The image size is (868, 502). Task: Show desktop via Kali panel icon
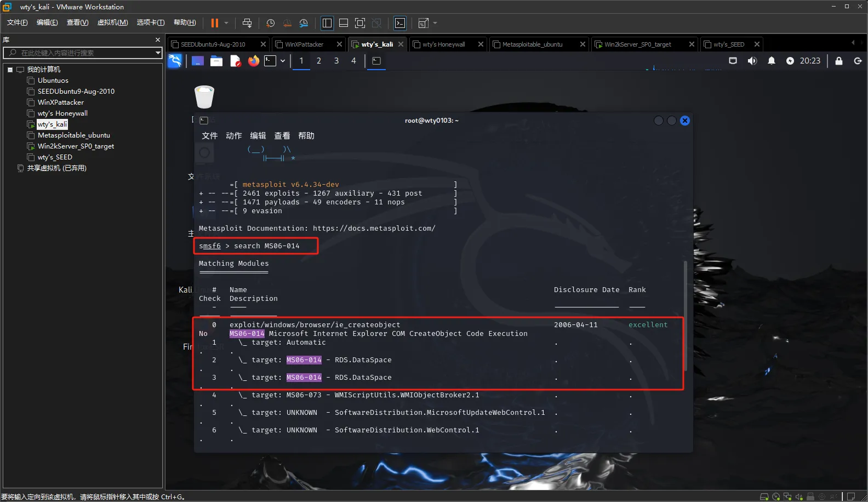pos(198,61)
